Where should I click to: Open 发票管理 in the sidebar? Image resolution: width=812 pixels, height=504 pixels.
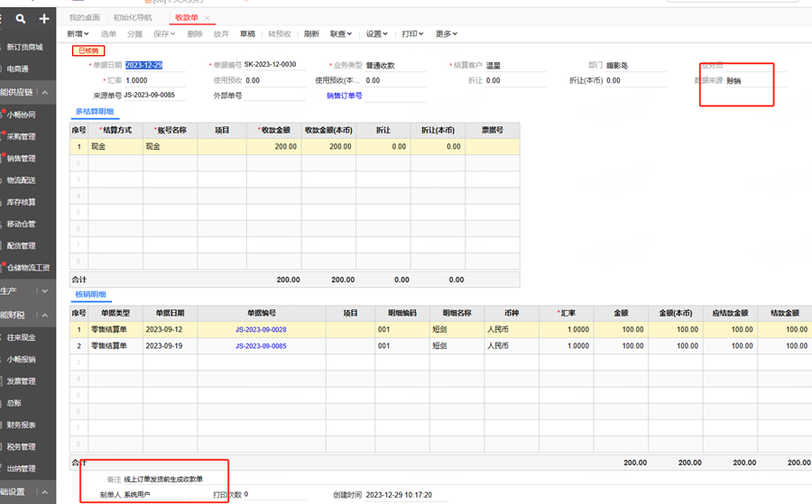[22, 381]
